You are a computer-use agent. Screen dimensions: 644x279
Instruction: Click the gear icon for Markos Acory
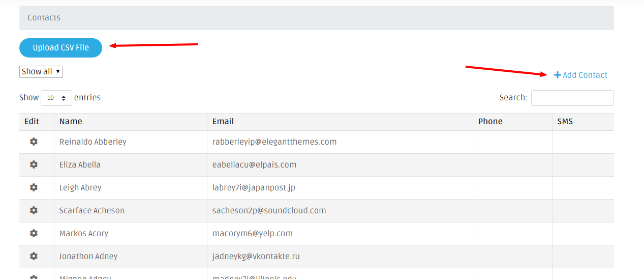coord(34,233)
